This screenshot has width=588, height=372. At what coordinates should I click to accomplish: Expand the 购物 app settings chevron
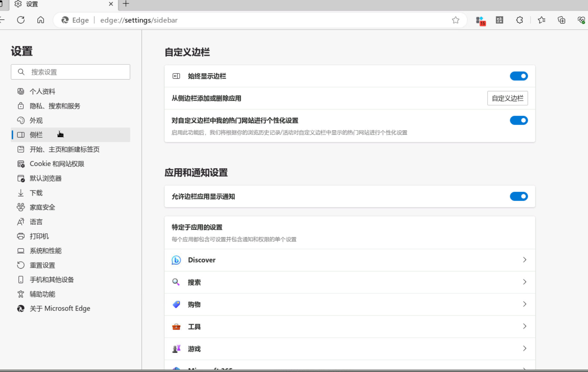tap(524, 304)
